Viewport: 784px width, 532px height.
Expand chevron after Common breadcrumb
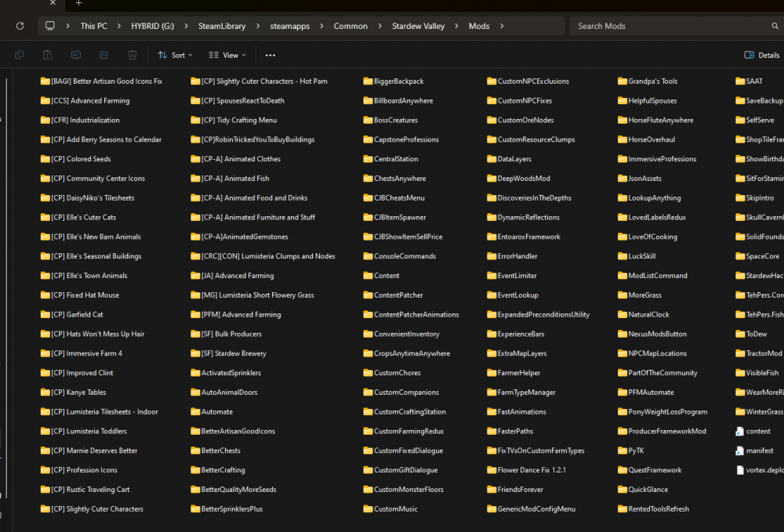click(x=379, y=26)
